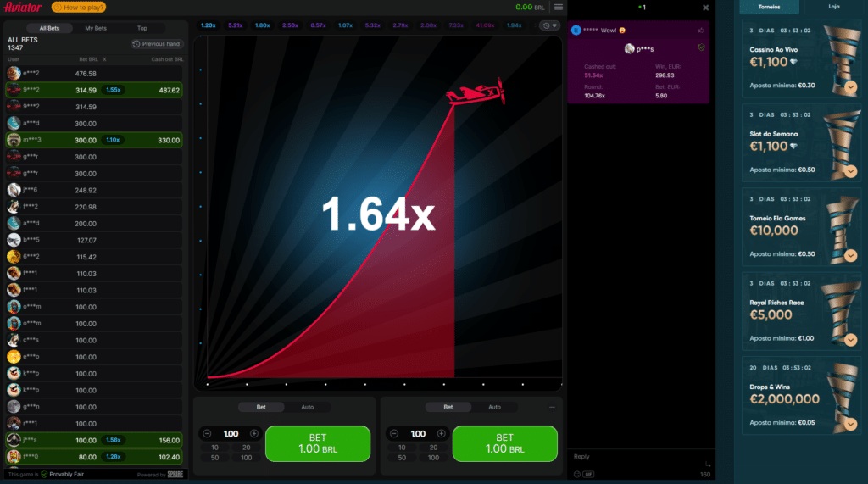Viewport: 868px width, 484px height.
Task: Open the hamburger menu beside the balance
Action: (558, 7)
